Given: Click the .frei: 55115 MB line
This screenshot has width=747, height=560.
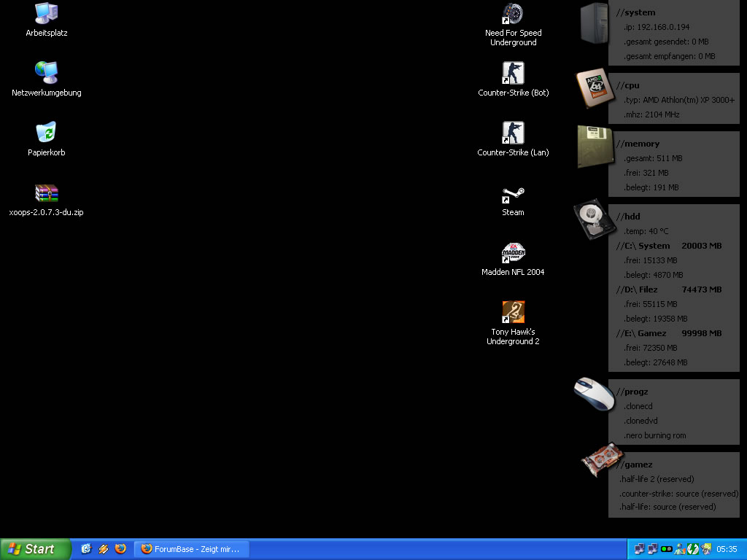Looking at the screenshot, I should click(x=650, y=304).
